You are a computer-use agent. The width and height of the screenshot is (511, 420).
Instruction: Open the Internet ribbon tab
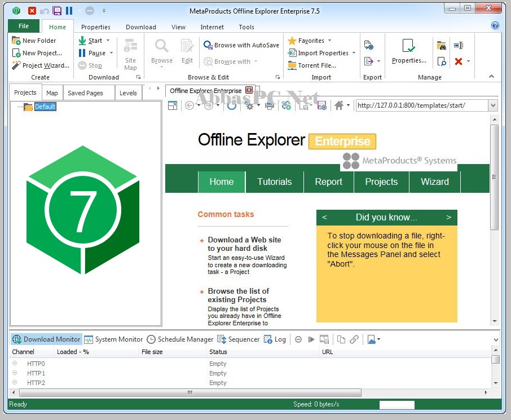pyautogui.click(x=212, y=27)
